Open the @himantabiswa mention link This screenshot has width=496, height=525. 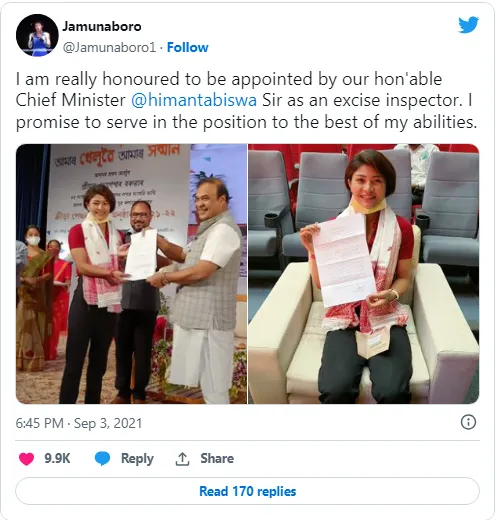pyautogui.click(x=194, y=100)
